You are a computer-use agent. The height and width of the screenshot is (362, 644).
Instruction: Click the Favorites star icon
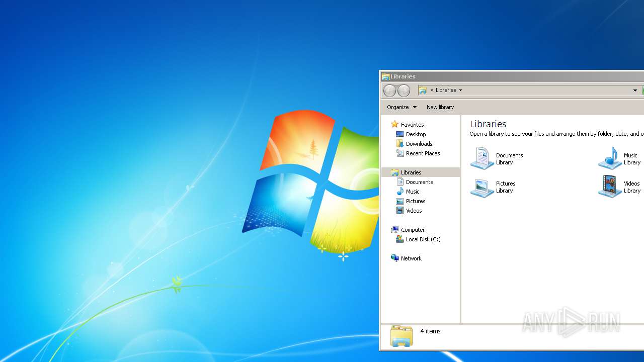(x=395, y=124)
